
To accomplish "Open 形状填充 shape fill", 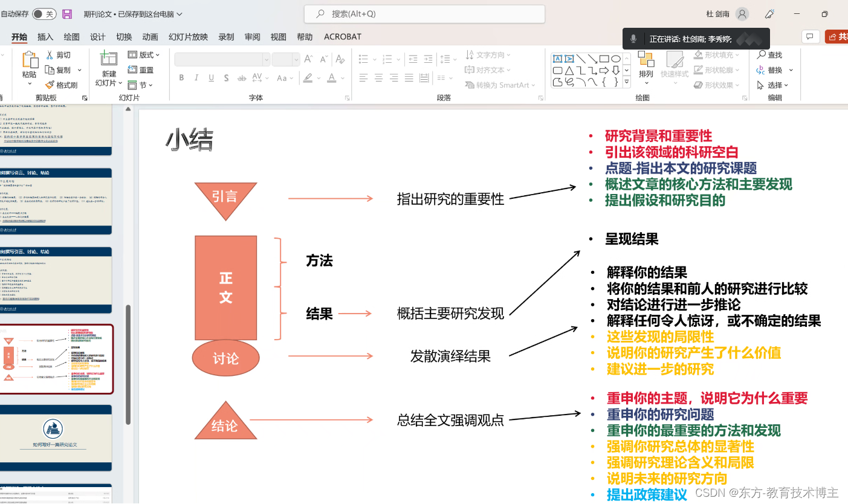I will pyautogui.click(x=717, y=55).
